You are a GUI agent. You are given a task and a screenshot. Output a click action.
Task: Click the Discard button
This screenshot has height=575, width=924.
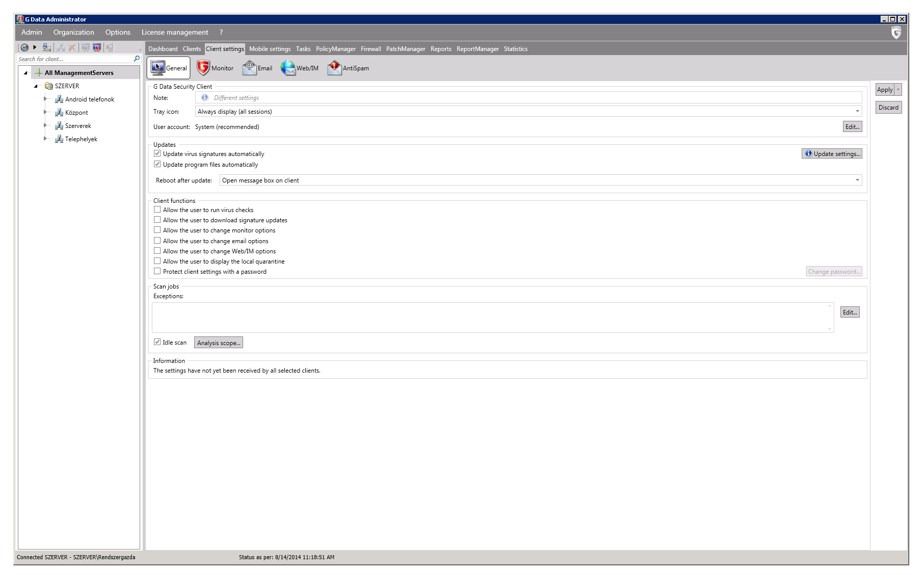click(x=888, y=108)
